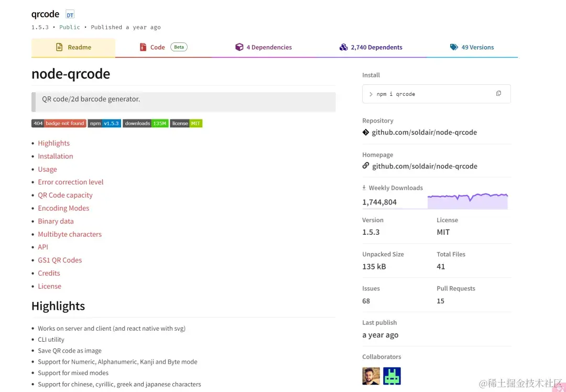Click the npm v1.5.3 badge
This screenshot has width=566, height=392.
104,124
